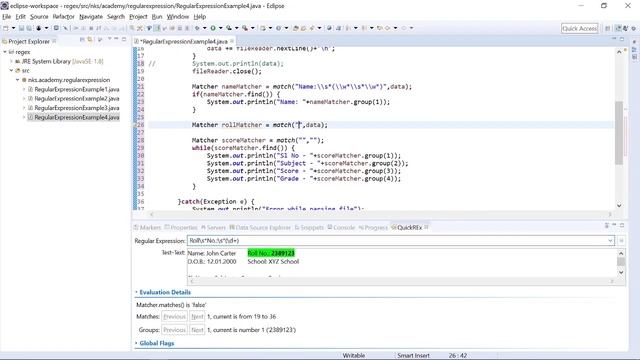Screen dimensions: 640x360
Task: Click Previous button in Groups row
Action: pos(174,330)
